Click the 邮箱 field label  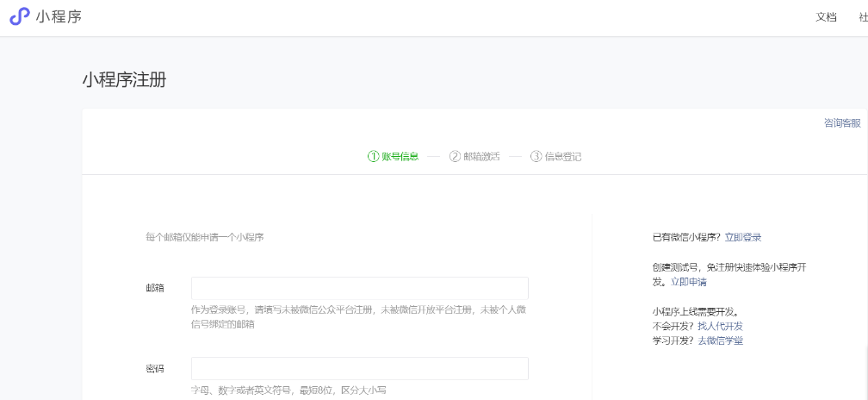(155, 289)
